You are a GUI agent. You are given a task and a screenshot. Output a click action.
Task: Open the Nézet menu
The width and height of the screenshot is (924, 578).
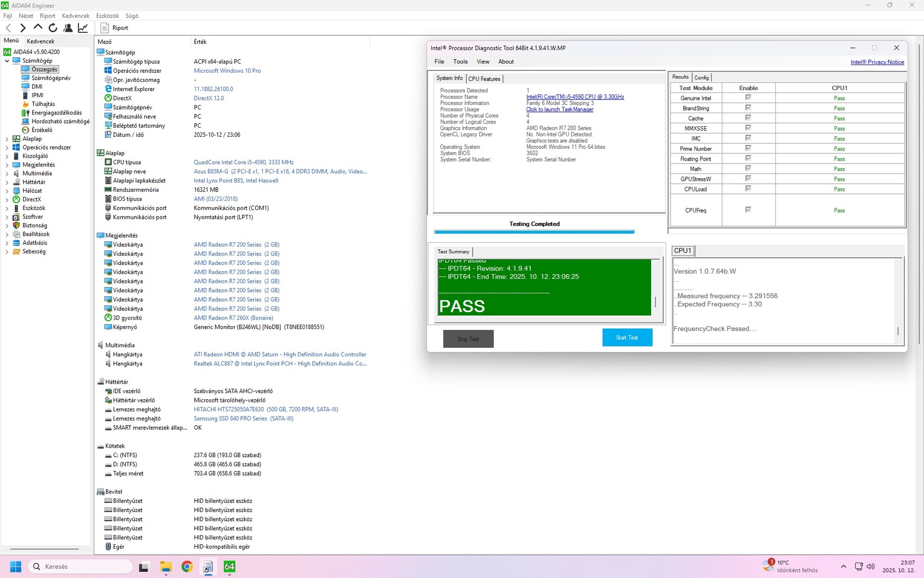coord(26,16)
